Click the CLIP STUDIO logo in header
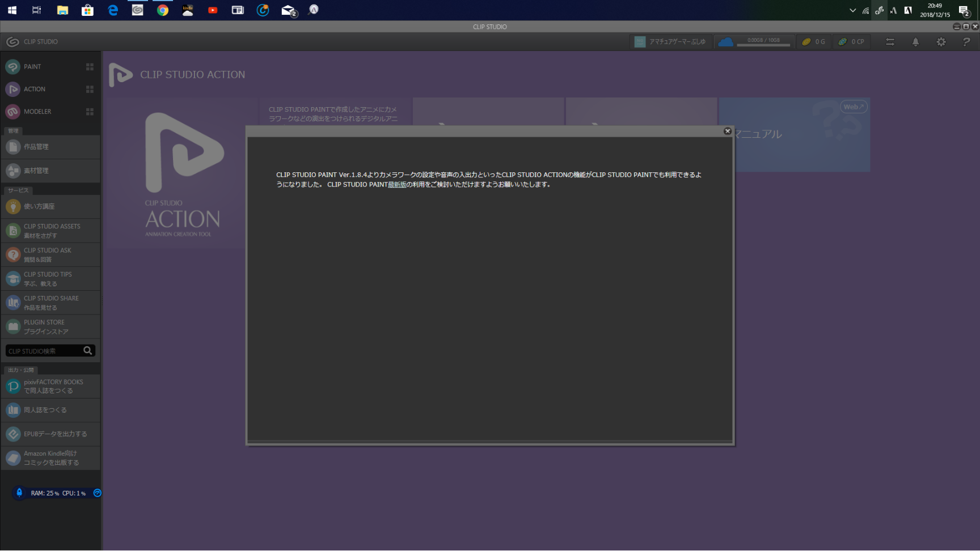The width and height of the screenshot is (980, 551). 32,42
